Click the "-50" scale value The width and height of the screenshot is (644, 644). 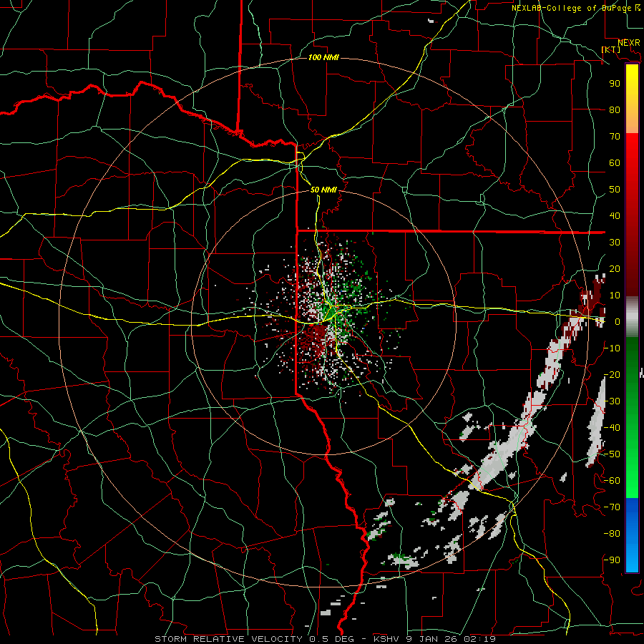pos(613,454)
